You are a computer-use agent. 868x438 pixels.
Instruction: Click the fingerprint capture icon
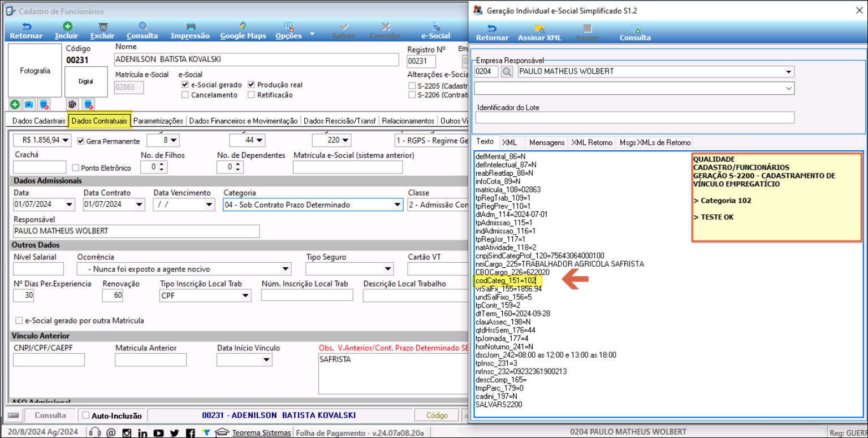tap(72, 104)
